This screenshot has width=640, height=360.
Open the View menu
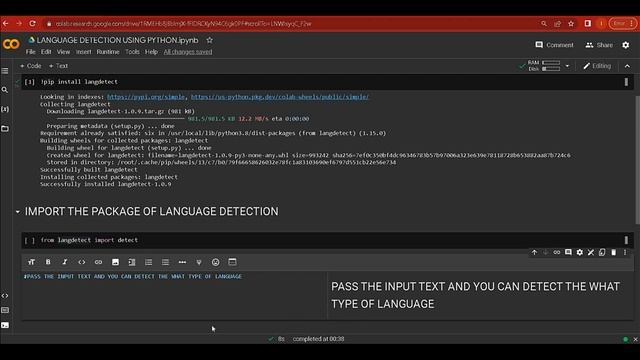click(x=63, y=52)
